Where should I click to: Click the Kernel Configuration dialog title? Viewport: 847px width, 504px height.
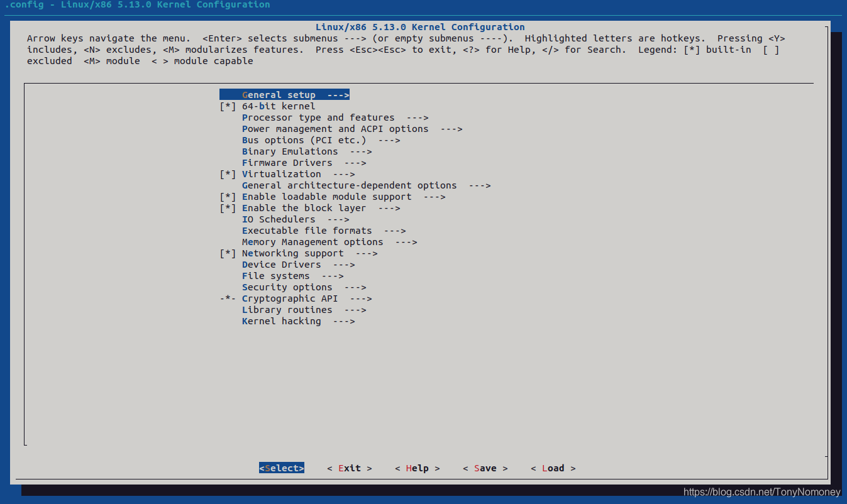click(x=420, y=27)
